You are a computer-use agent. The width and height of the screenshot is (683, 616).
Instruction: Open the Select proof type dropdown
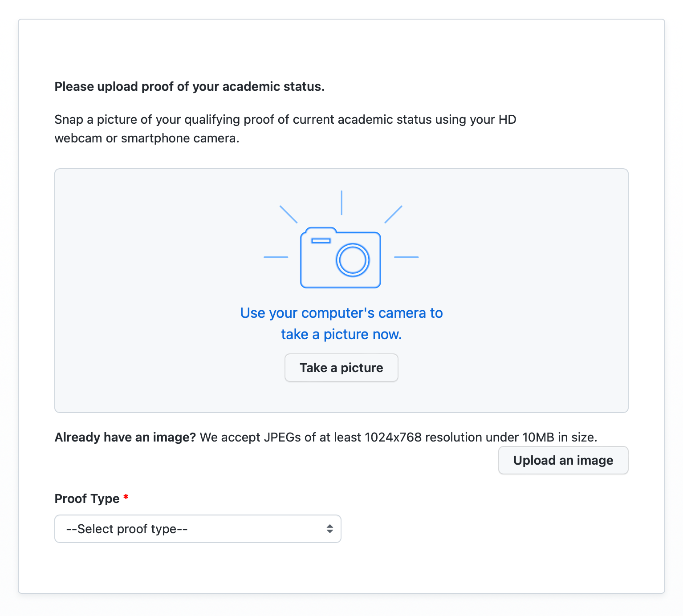198,529
